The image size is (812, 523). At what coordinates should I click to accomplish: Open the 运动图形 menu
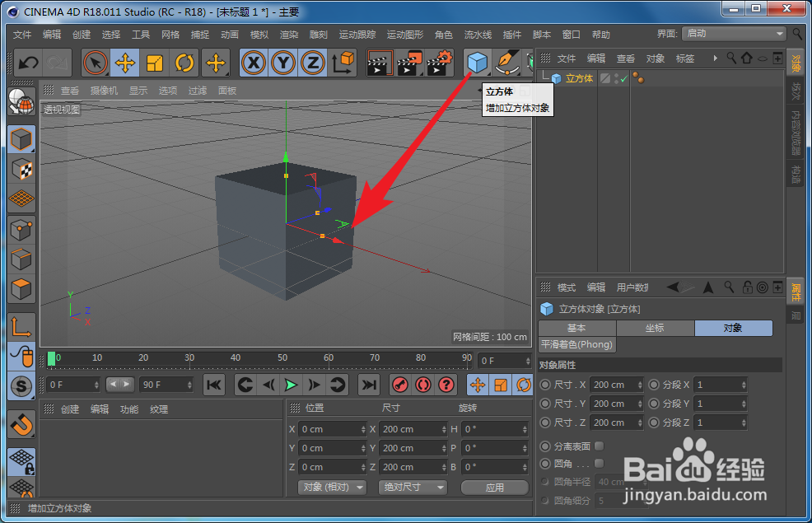tap(405, 35)
